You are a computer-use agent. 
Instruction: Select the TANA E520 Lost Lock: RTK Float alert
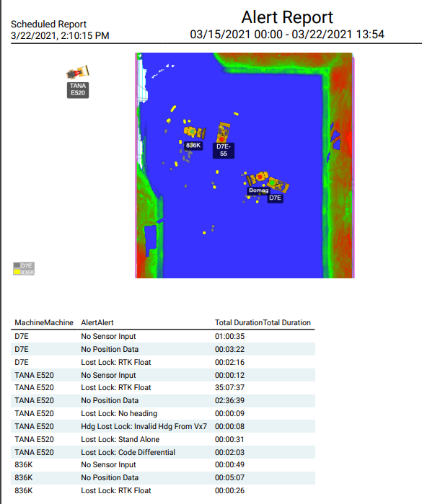pyautogui.click(x=116, y=387)
